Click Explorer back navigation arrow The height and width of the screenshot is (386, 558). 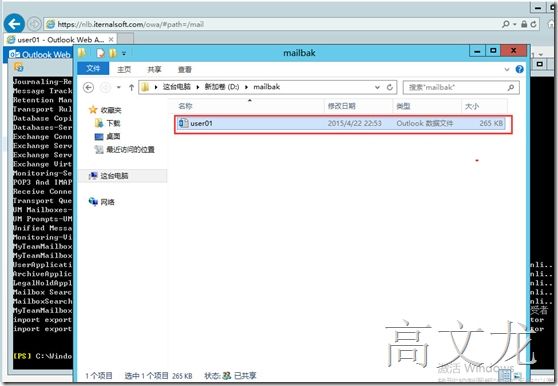pyautogui.click(x=88, y=87)
